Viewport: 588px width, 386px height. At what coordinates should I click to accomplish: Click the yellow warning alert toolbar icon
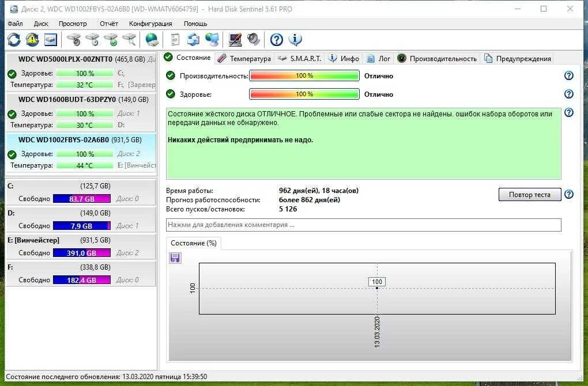tap(32, 39)
